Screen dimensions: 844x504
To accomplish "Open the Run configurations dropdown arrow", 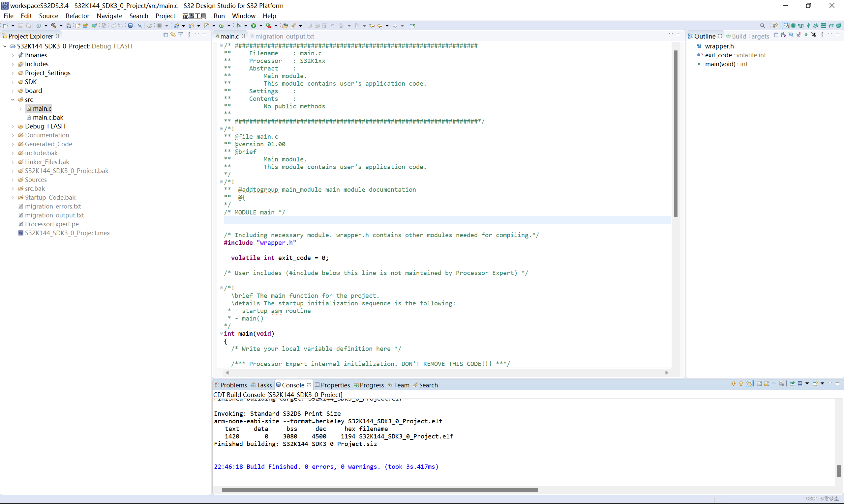I will pyautogui.click(x=261, y=25).
